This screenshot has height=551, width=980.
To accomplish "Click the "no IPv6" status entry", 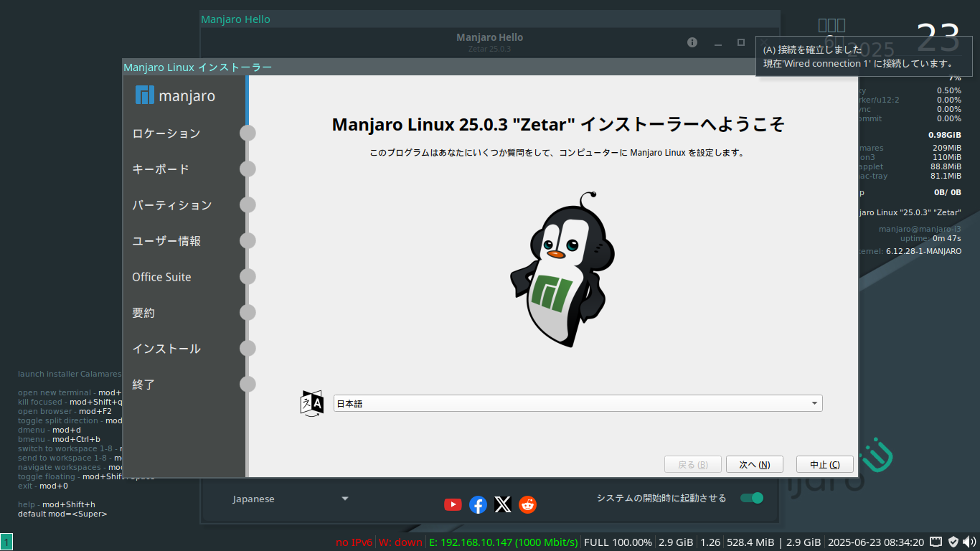I will tap(354, 542).
